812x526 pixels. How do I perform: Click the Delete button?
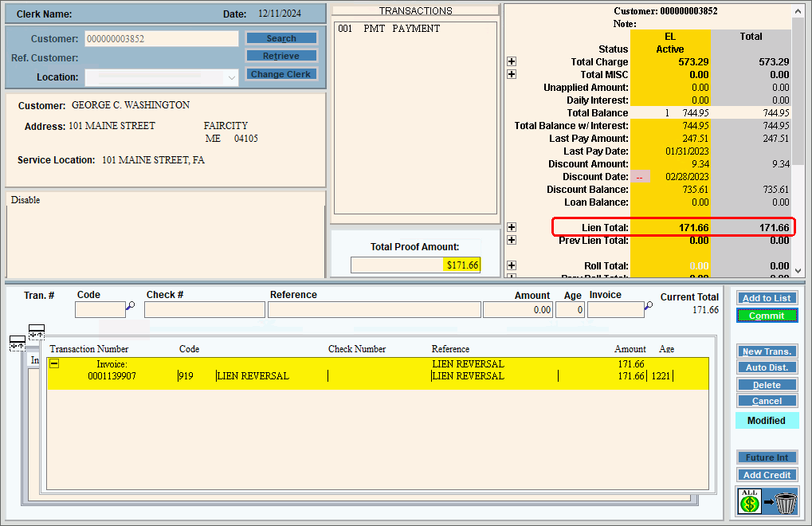pos(767,385)
